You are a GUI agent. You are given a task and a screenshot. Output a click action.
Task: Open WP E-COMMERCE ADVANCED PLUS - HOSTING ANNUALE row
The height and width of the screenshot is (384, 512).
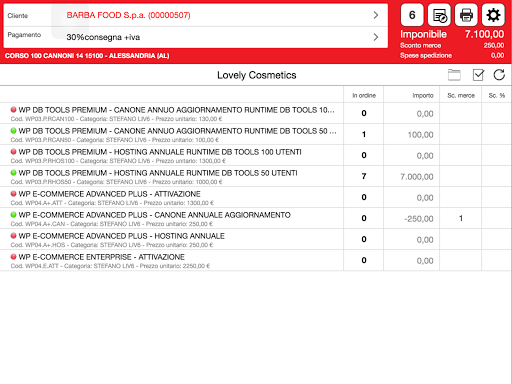coord(172,239)
